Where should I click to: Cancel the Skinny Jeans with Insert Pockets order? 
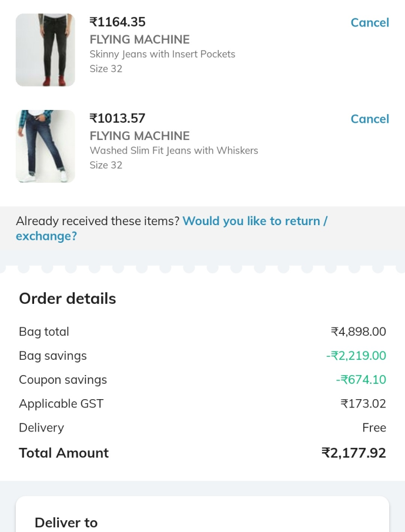tap(369, 22)
